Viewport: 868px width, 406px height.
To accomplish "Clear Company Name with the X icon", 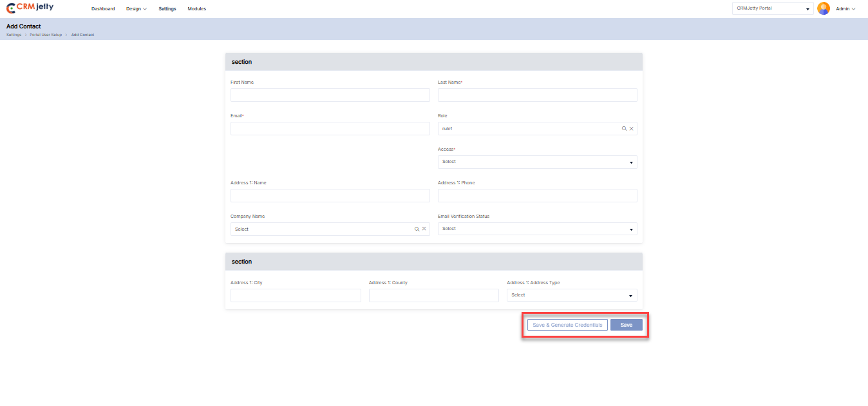I will point(424,229).
